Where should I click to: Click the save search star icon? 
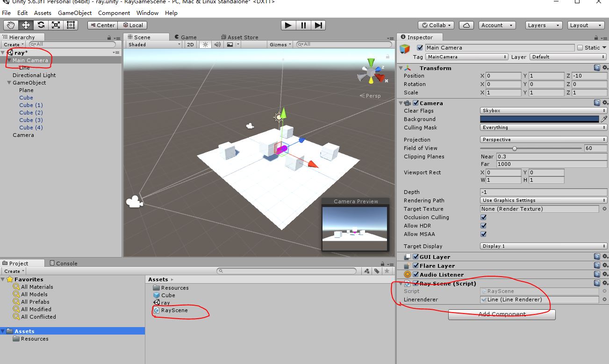click(x=387, y=271)
